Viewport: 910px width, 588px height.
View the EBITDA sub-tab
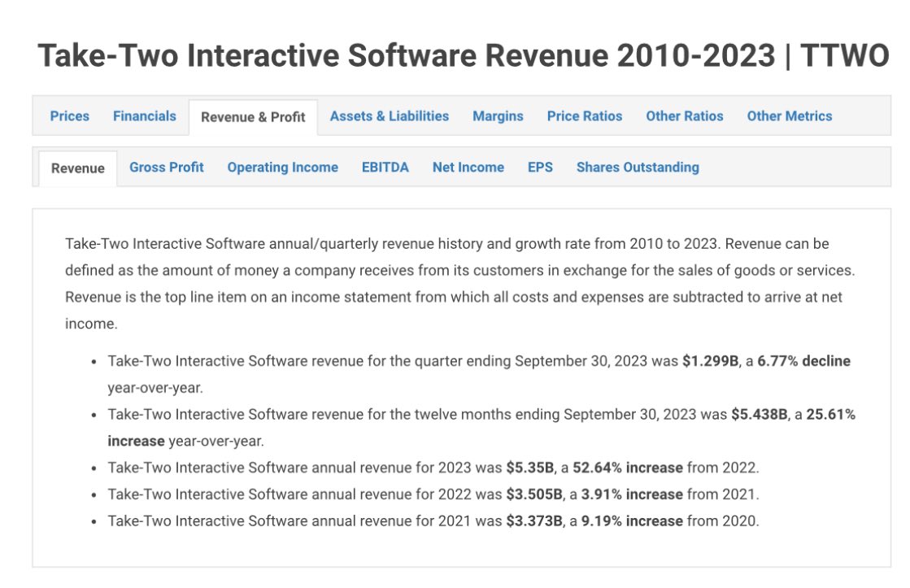point(385,168)
